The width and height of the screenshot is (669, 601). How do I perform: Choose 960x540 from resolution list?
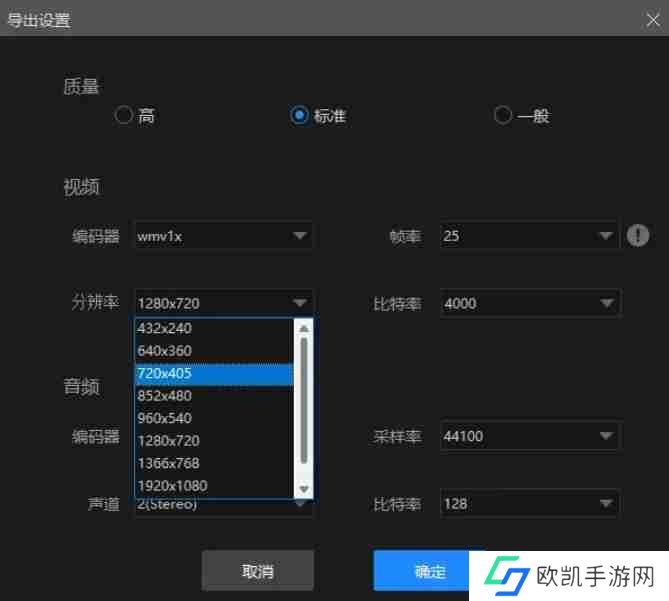click(x=215, y=418)
